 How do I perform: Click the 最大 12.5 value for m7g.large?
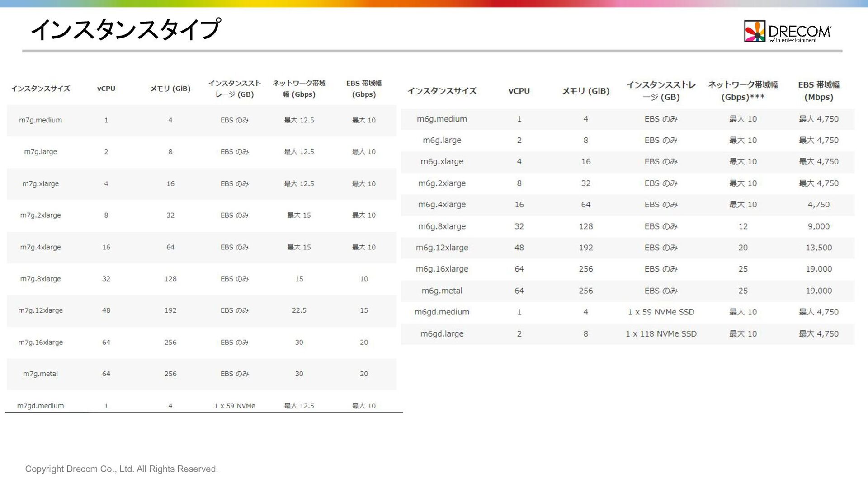pyautogui.click(x=299, y=152)
